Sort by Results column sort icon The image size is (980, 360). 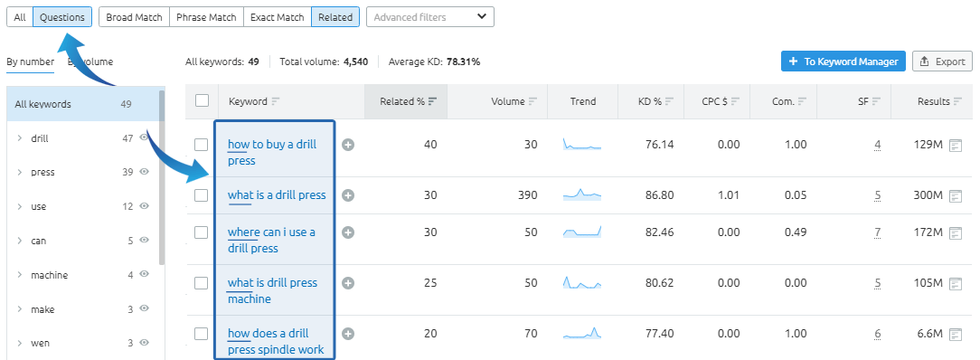pyautogui.click(x=957, y=101)
